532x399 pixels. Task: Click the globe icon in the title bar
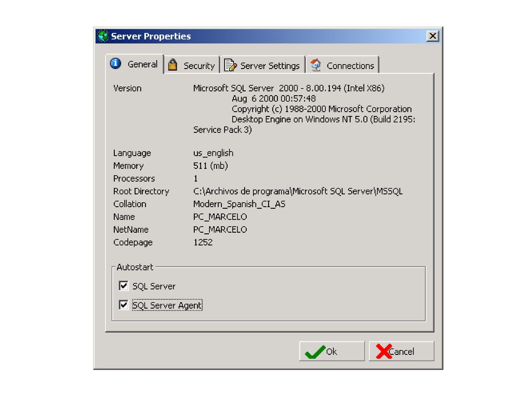point(103,36)
